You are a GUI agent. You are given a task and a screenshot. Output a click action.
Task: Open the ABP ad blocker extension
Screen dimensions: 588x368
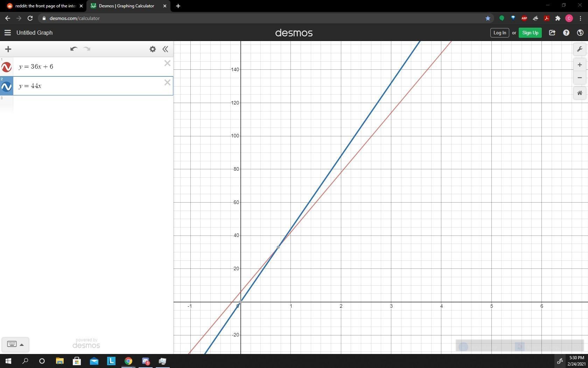coord(524,18)
